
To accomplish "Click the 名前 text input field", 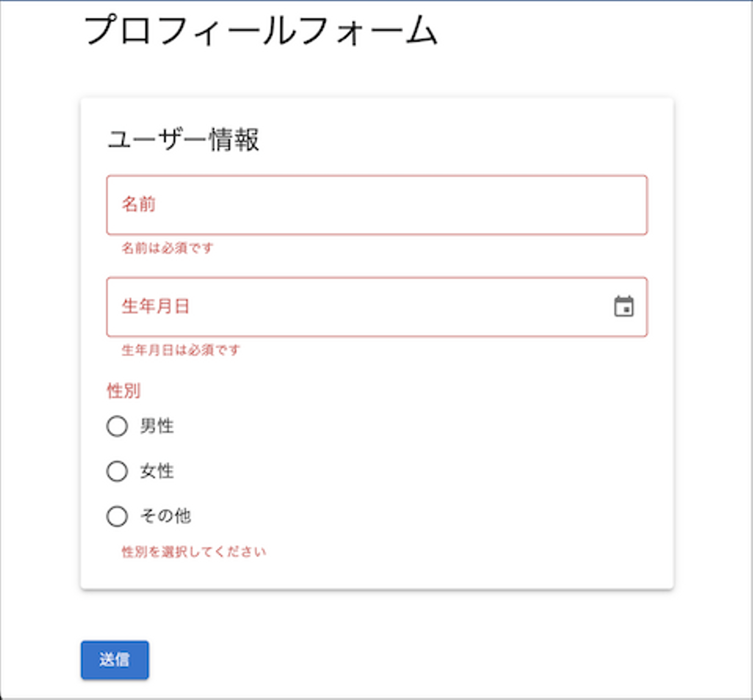I will pyautogui.click(x=376, y=205).
